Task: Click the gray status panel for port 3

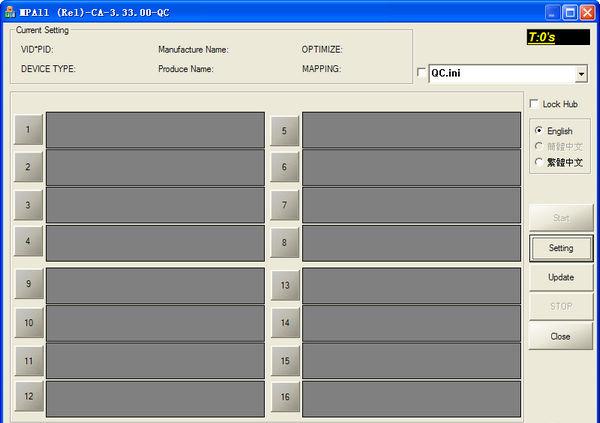Action: pyautogui.click(x=155, y=205)
